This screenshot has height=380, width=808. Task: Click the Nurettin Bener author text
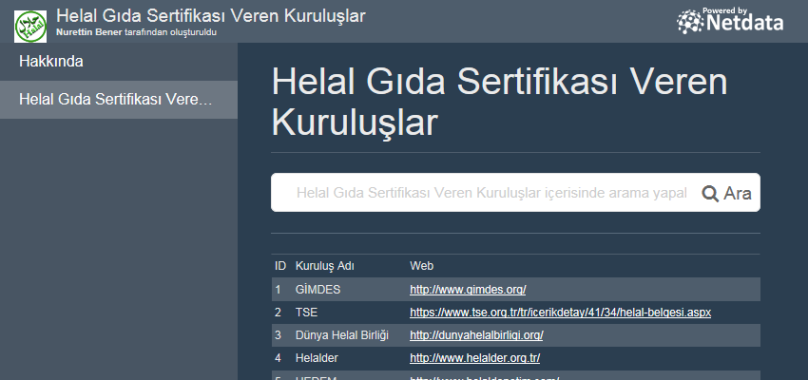(x=89, y=32)
